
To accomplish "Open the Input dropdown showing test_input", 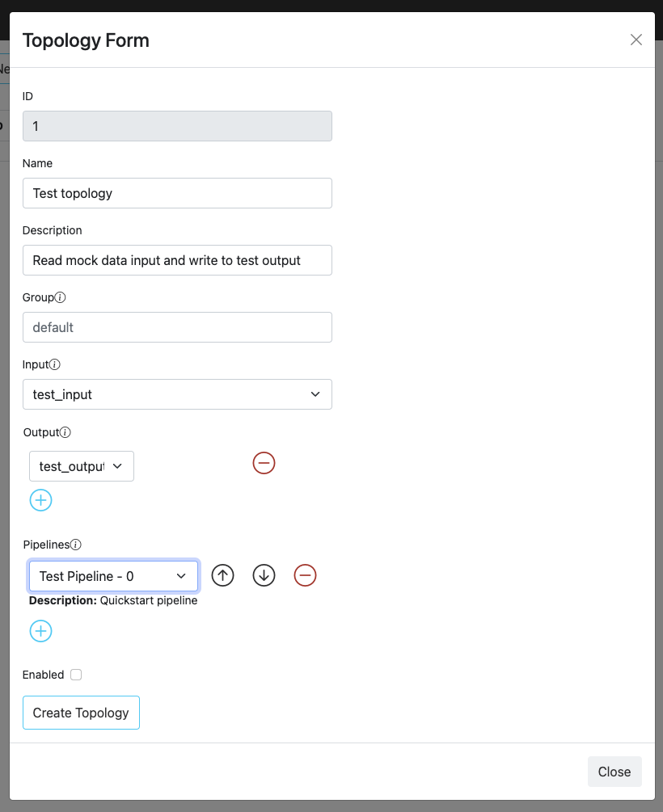I will click(x=177, y=394).
